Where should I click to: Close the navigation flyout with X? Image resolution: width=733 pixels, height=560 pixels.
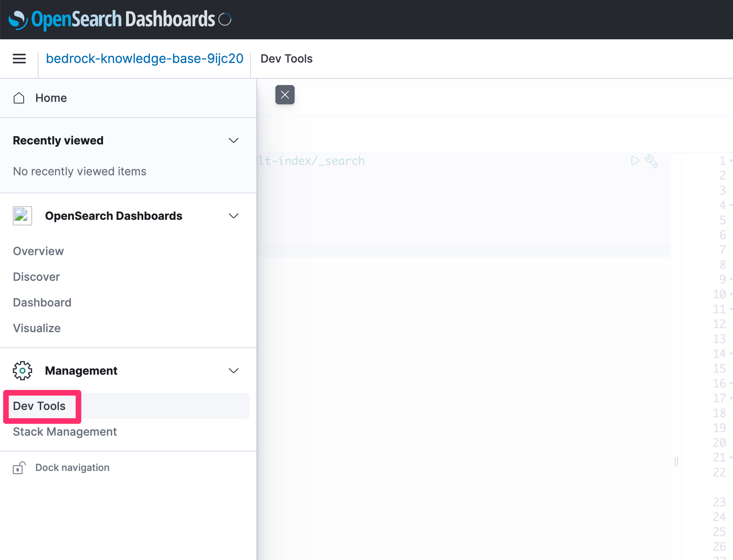[x=285, y=95]
